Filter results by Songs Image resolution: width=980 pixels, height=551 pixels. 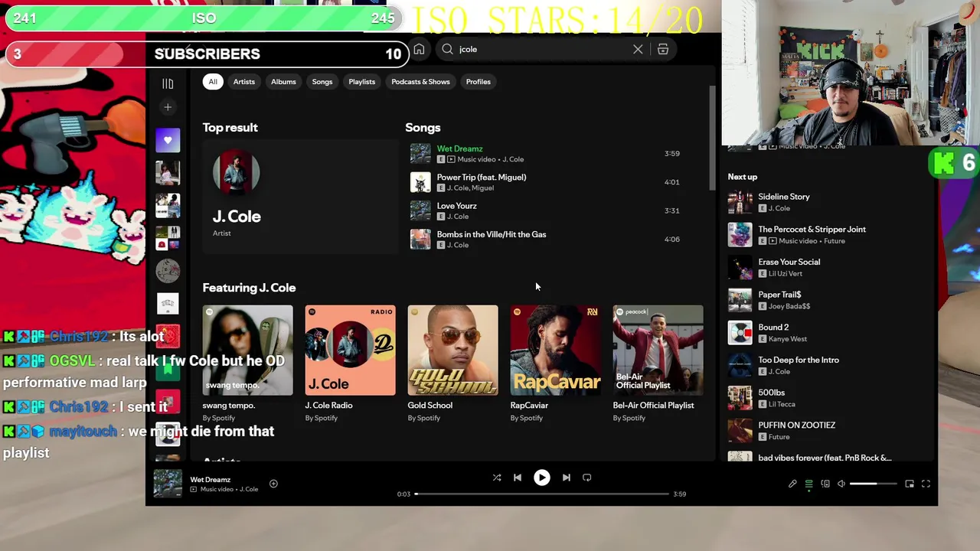(322, 82)
